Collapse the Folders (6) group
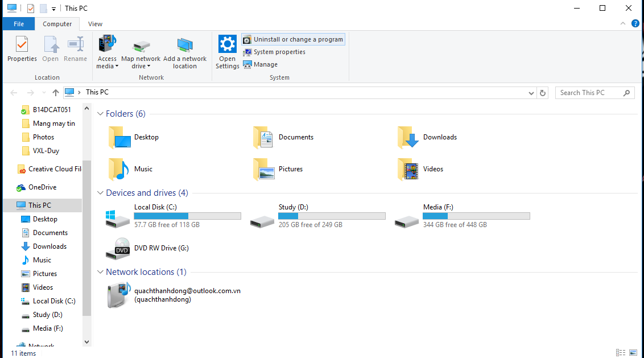The image size is (644, 358). point(100,114)
